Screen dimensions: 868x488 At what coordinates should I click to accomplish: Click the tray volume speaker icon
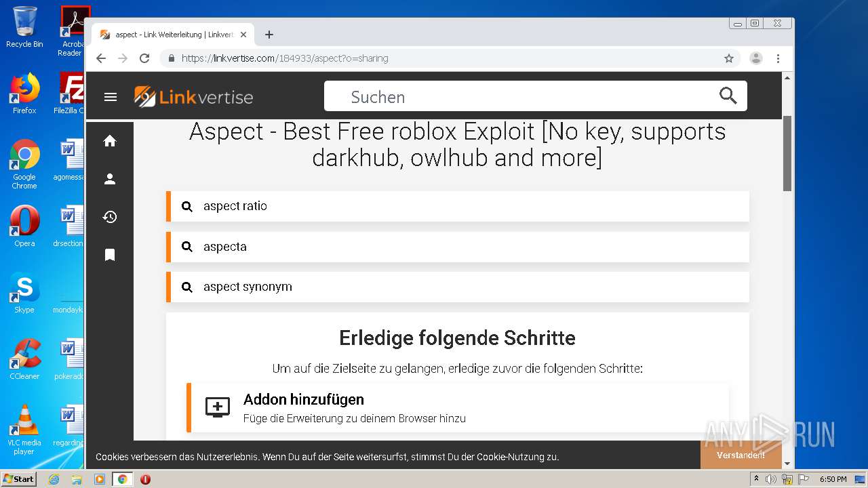771,479
